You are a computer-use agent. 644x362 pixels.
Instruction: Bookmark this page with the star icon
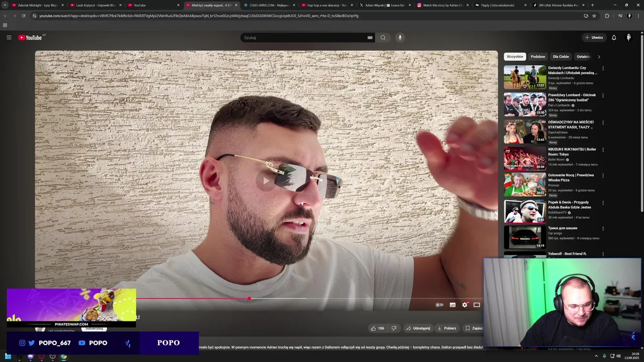(594, 16)
